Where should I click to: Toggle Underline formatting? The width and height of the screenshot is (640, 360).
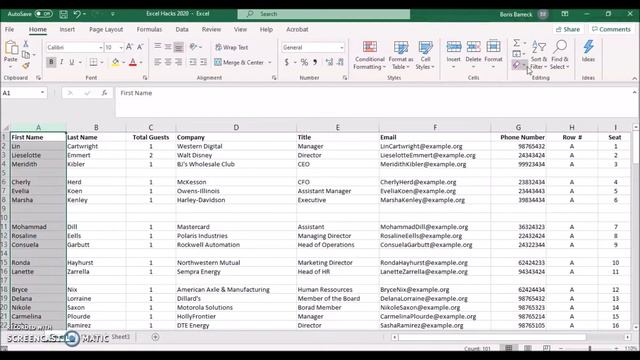point(71,62)
